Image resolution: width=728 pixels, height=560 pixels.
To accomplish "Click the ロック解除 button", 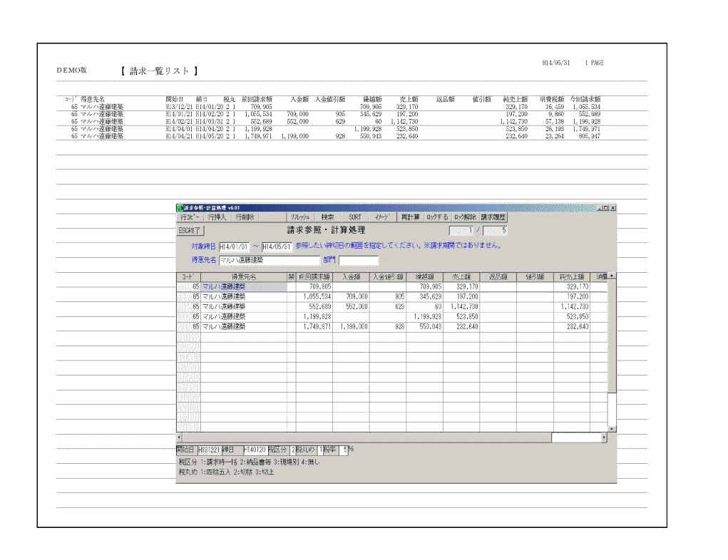I will [x=465, y=217].
